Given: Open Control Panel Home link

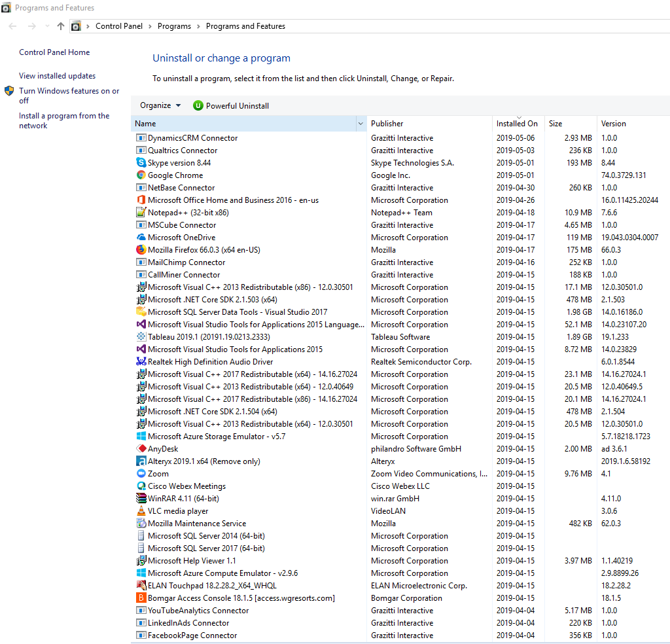Looking at the screenshot, I should pos(54,52).
